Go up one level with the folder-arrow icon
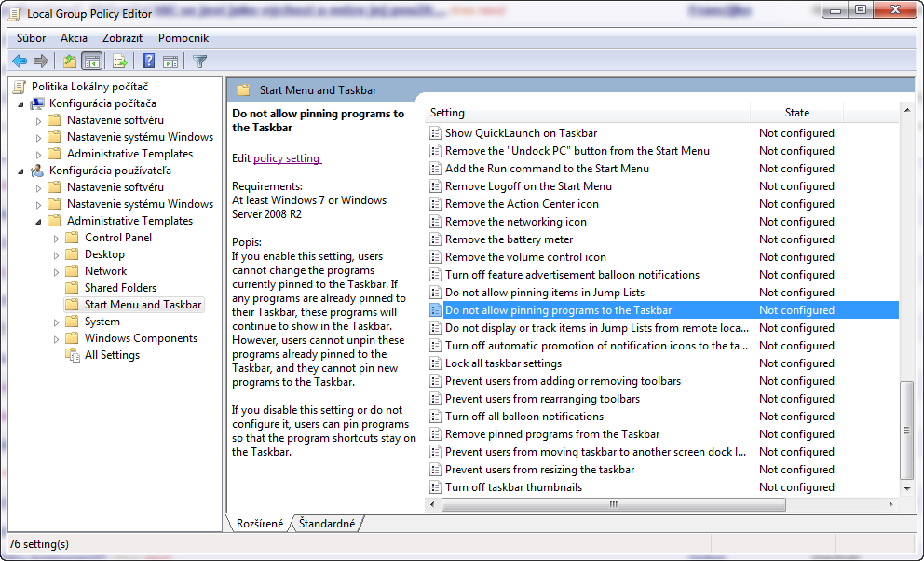 pos(70,61)
